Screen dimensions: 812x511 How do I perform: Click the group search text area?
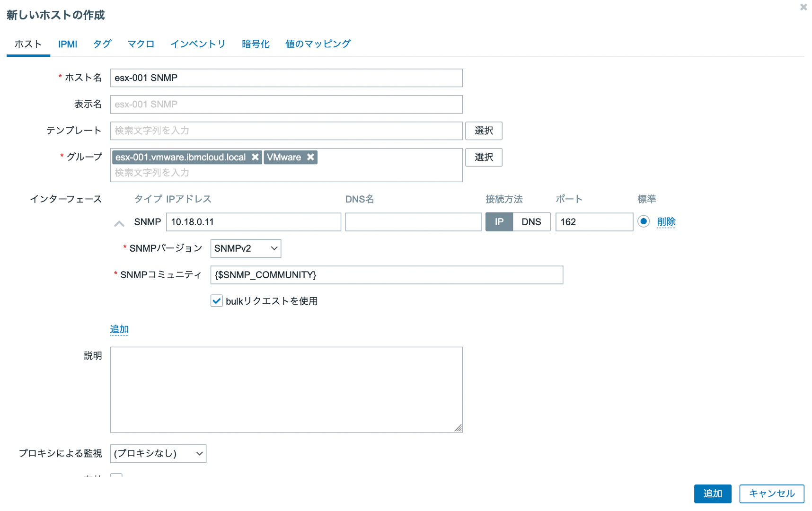pos(286,173)
